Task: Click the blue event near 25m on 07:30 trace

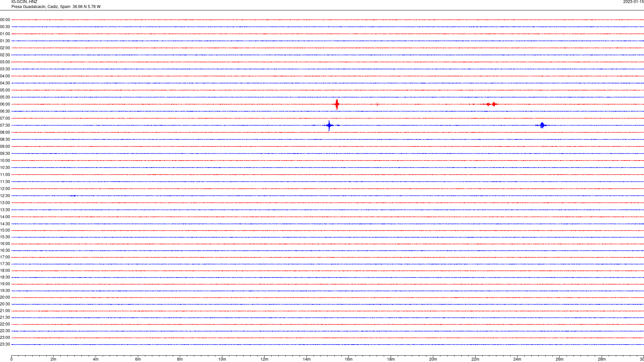Action: point(542,125)
